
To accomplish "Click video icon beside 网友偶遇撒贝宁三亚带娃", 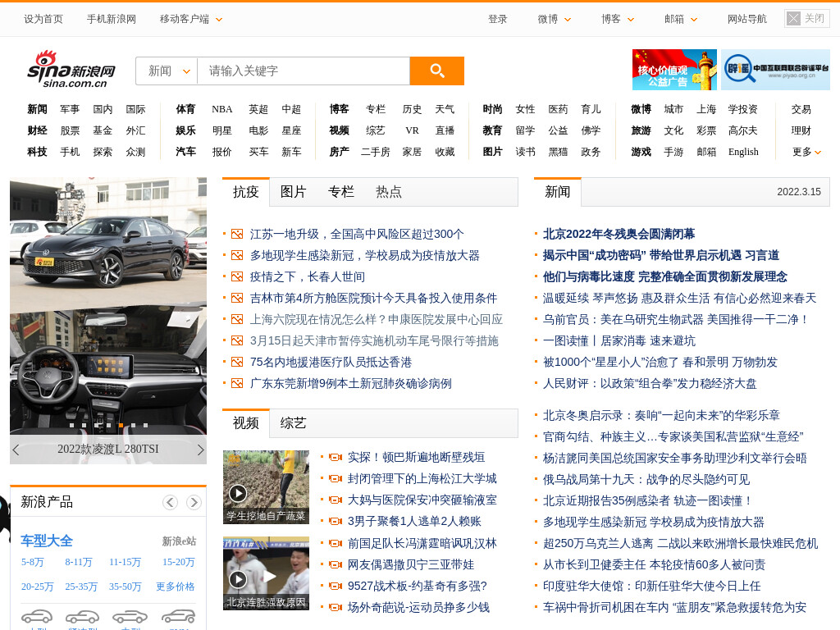I will tap(336, 564).
